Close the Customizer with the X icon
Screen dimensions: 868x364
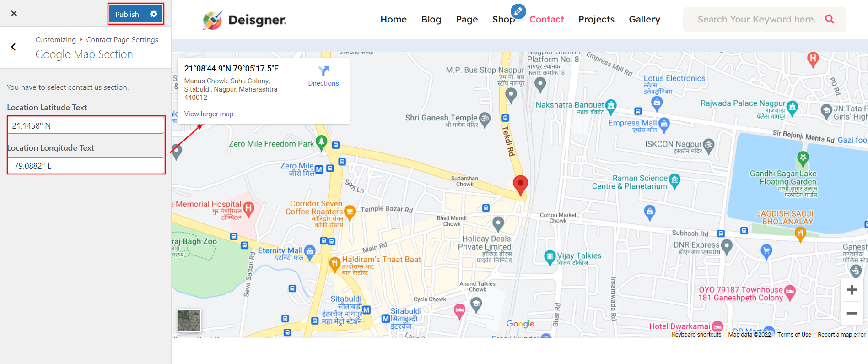14,13
